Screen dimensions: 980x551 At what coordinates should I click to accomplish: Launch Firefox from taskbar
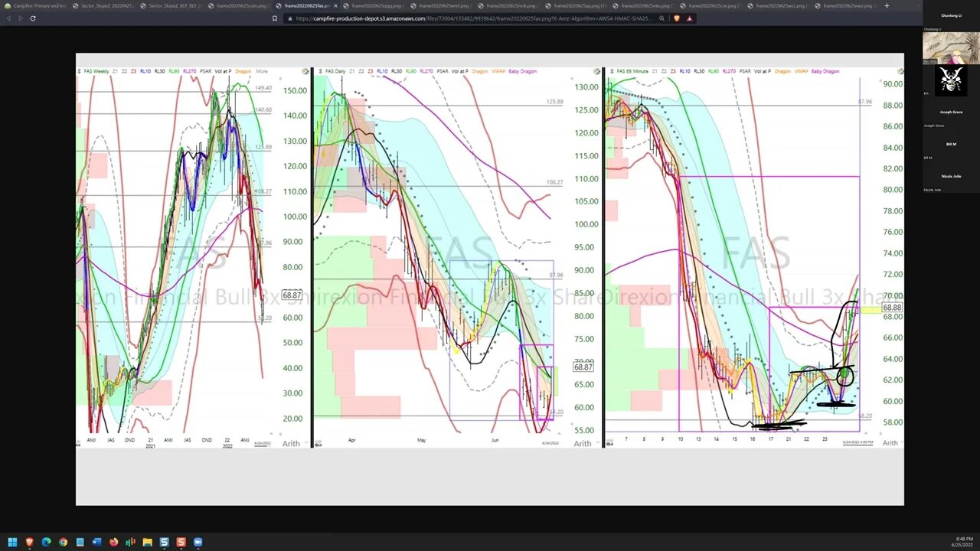click(x=113, y=542)
